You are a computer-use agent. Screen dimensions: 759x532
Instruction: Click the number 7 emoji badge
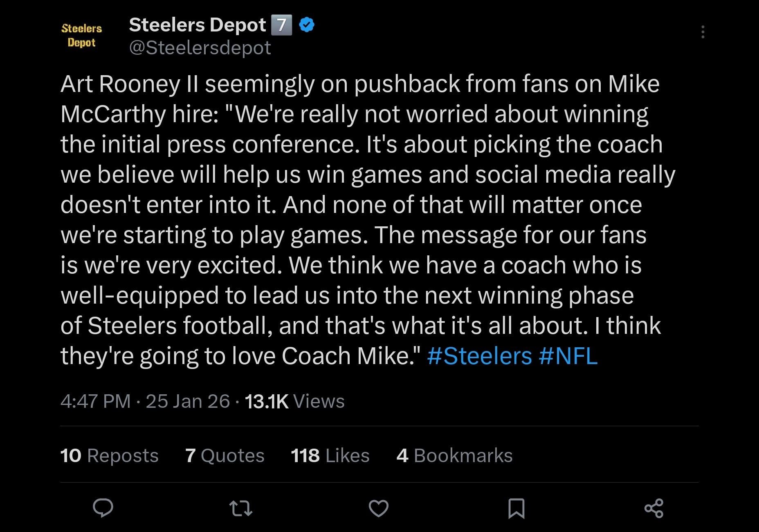[x=281, y=25]
